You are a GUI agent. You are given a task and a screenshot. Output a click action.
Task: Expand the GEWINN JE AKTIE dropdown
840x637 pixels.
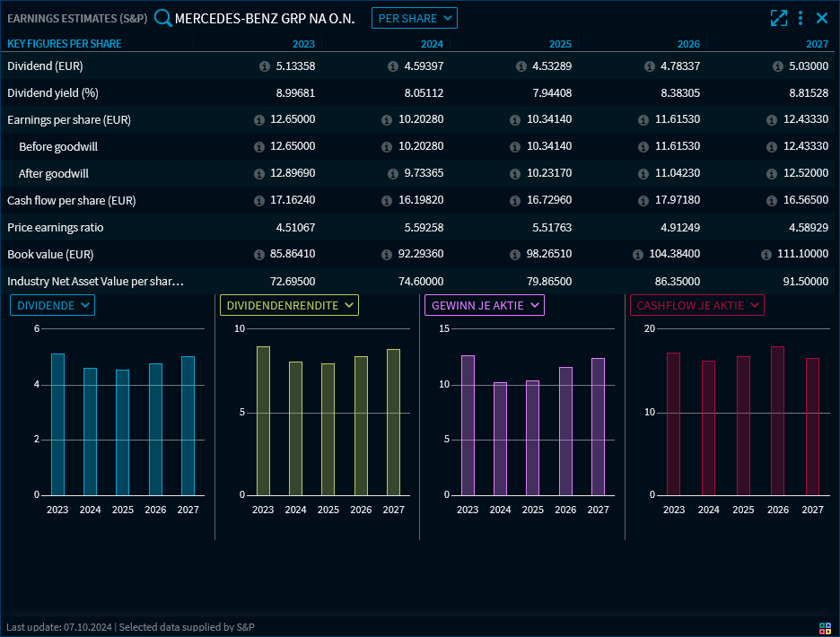pos(485,306)
